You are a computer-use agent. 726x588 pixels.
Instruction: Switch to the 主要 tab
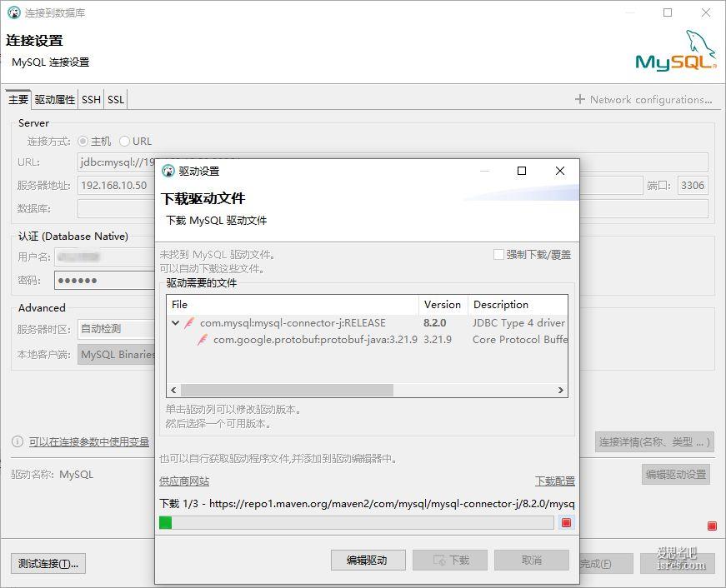(x=18, y=99)
